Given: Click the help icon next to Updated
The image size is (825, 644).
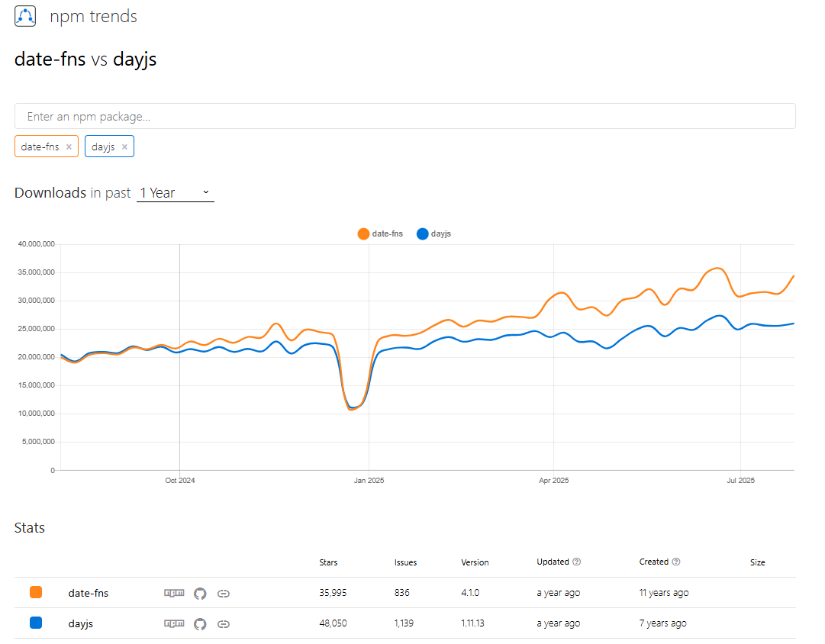Looking at the screenshot, I should 577,562.
